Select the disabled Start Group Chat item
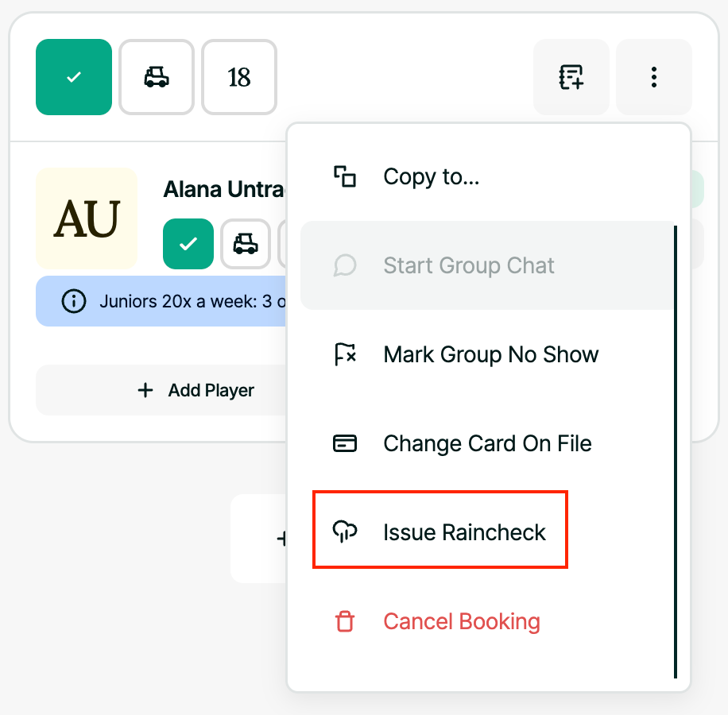The image size is (728, 715). [x=469, y=265]
